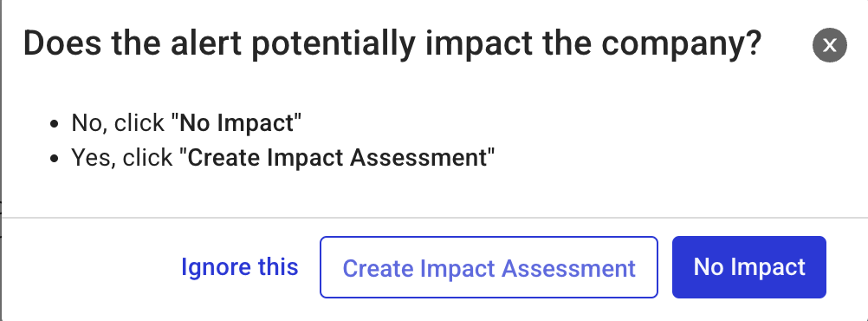The height and width of the screenshot is (321, 868).
Task: Click the second bullet starting with "Yes, click"
Action: [x=283, y=158]
